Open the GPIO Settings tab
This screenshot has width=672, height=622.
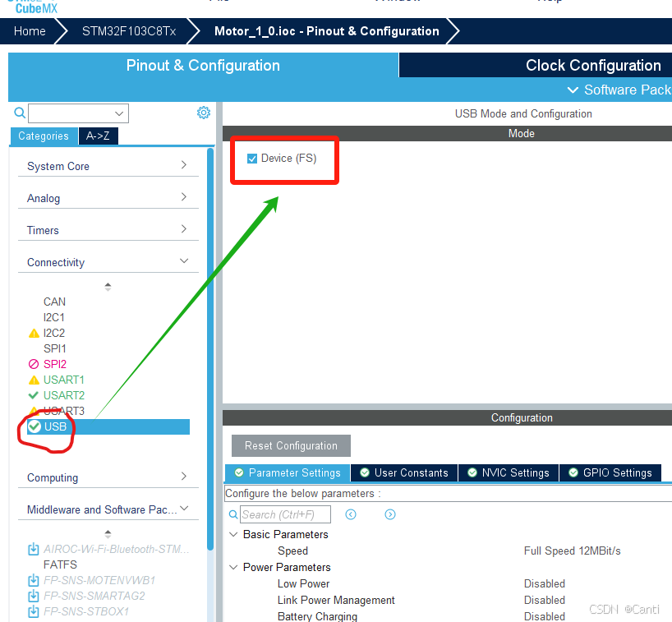[x=610, y=472]
